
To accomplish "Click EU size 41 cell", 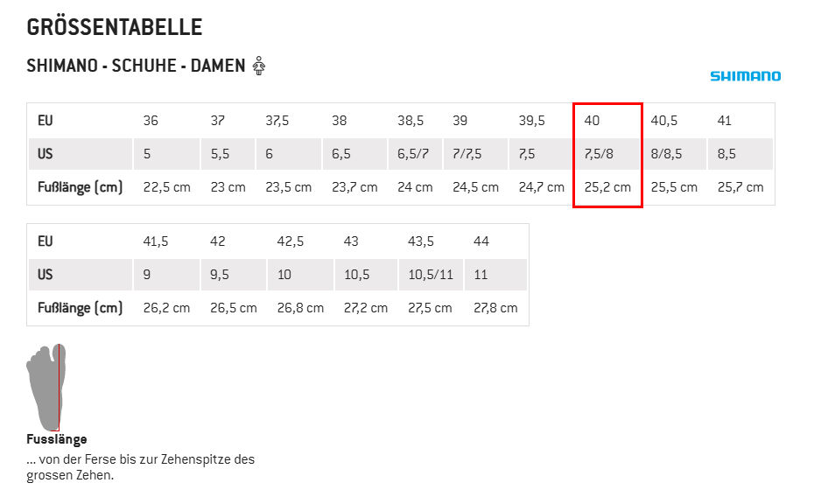I will [x=724, y=121].
